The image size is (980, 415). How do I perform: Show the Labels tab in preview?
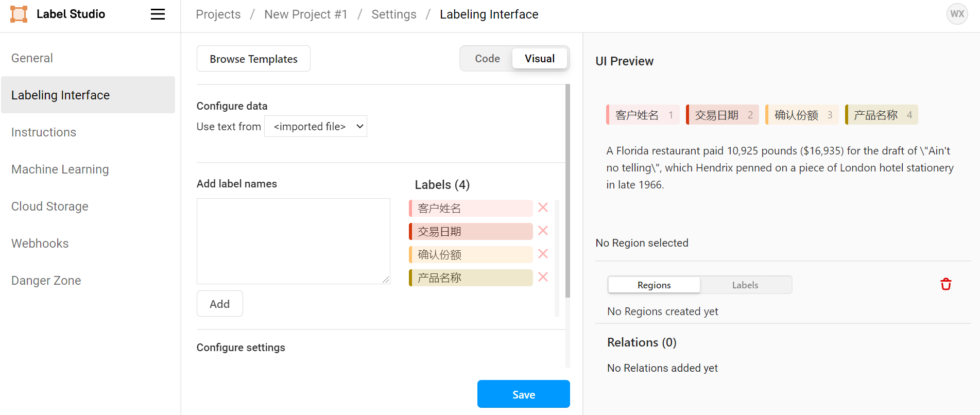(745, 285)
